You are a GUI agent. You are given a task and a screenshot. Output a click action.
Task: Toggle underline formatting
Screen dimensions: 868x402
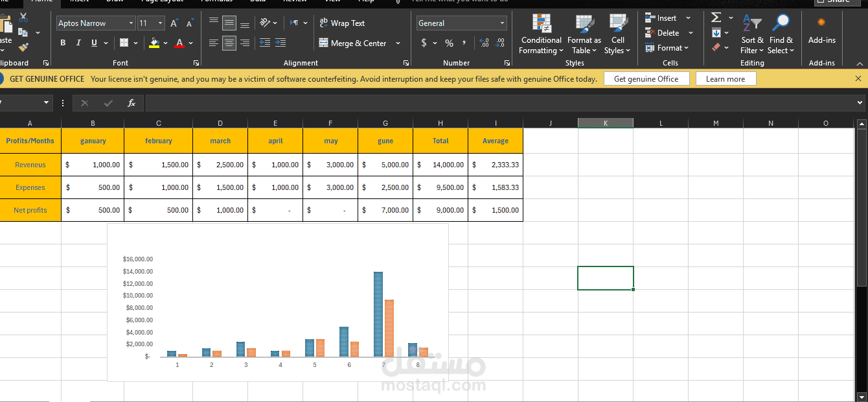(95, 43)
